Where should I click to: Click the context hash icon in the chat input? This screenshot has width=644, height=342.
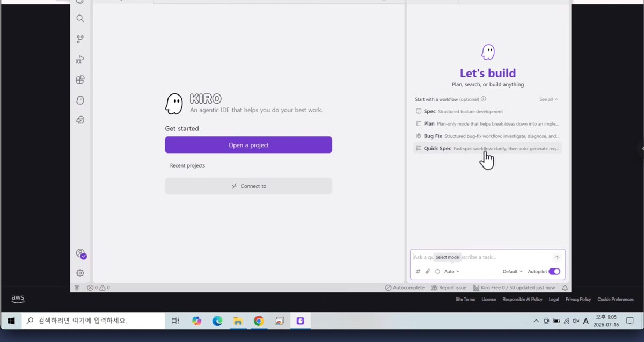pyautogui.click(x=419, y=272)
